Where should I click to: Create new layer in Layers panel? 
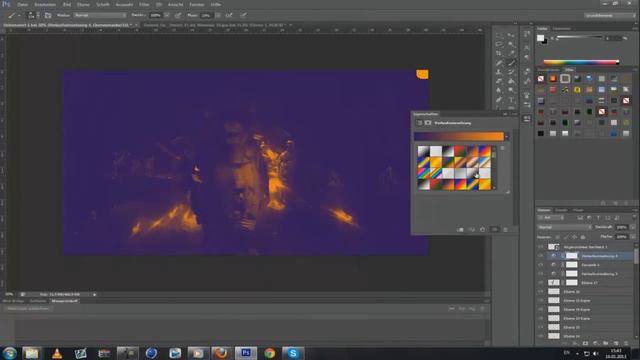tap(616, 344)
